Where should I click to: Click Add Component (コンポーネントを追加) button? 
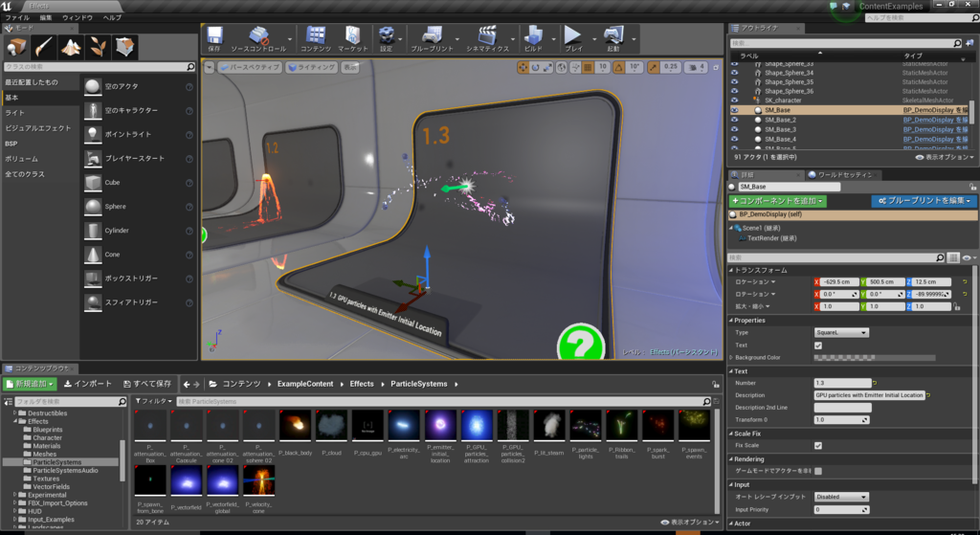click(x=778, y=201)
